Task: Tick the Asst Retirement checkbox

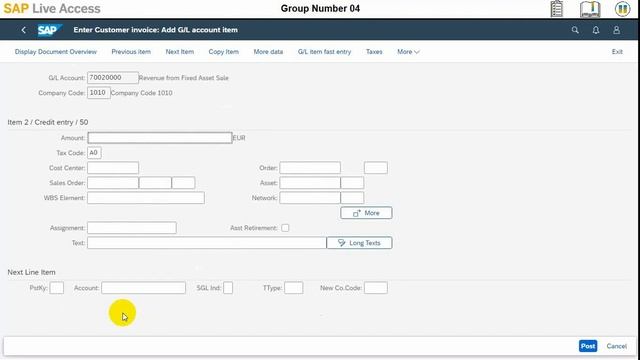Action: click(x=285, y=228)
